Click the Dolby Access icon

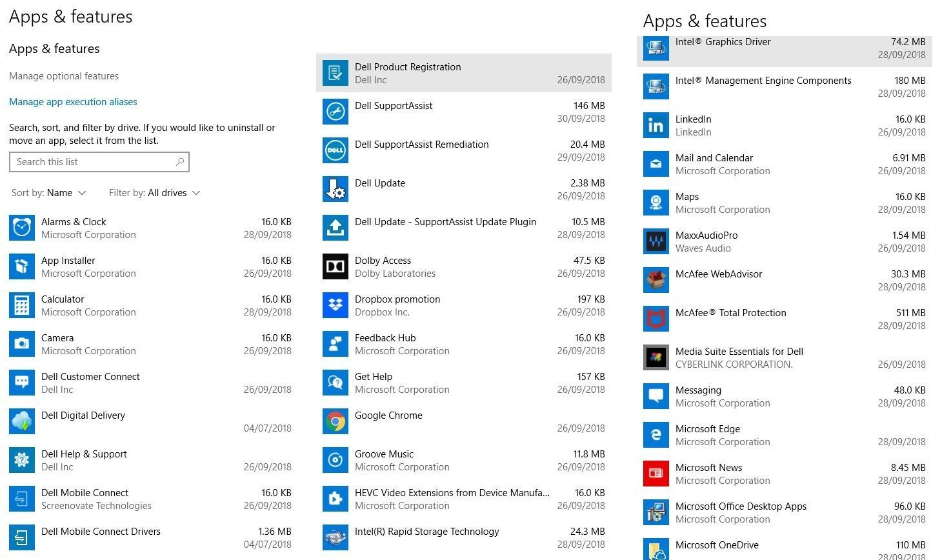coord(335,266)
